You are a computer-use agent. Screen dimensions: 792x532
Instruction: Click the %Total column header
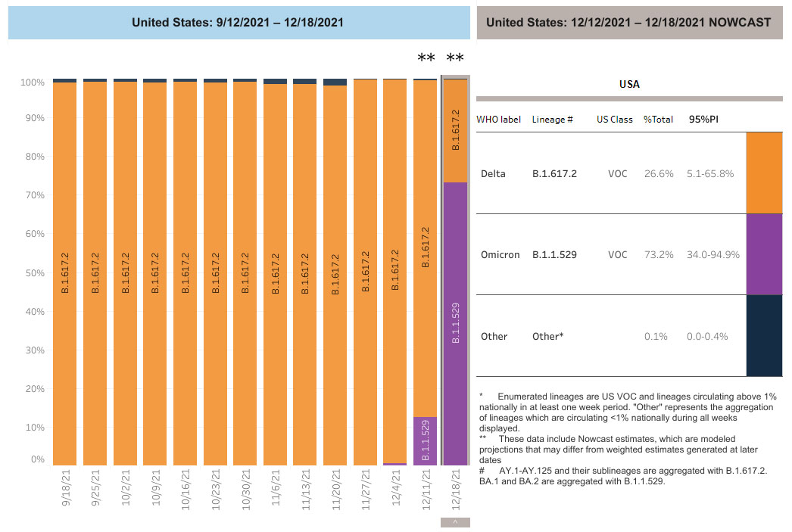pyautogui.click(x=658, y=120)
